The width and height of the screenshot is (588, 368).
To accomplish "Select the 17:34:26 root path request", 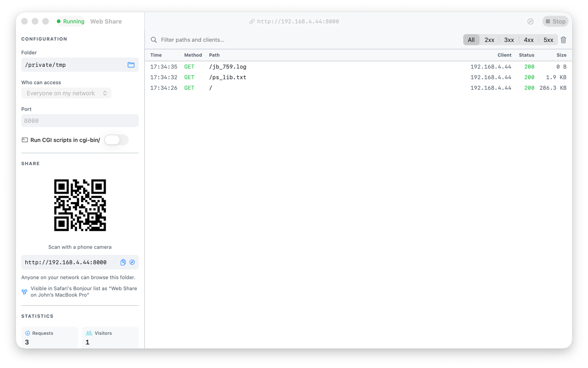I will point(358,88).
